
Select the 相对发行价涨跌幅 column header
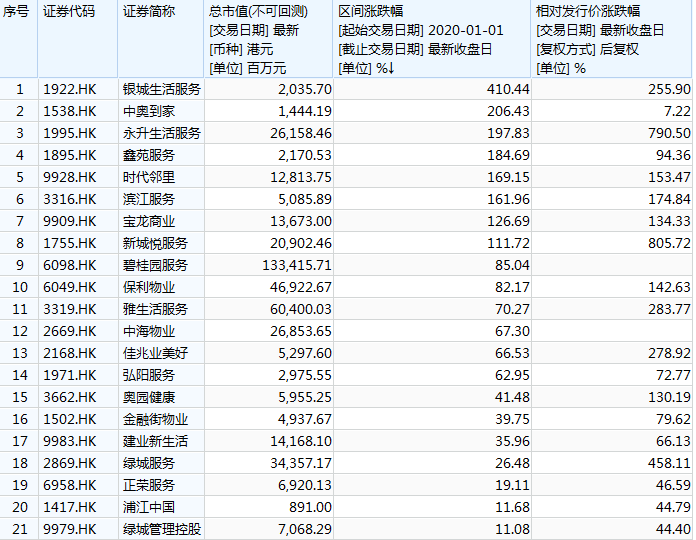pos(611,39)
